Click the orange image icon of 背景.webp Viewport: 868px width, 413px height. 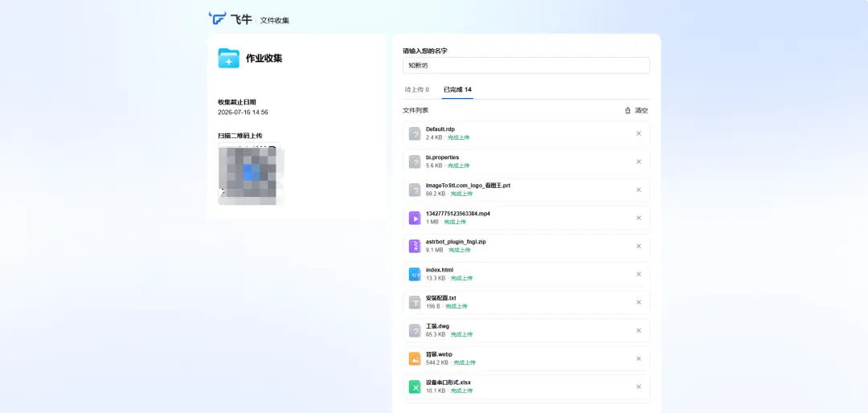pyautogui.click(x=415, y=358)
